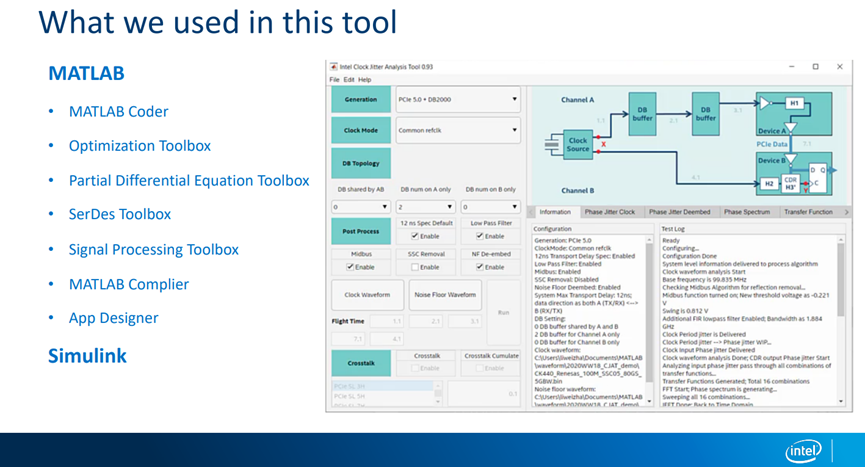
Task: Click Flight Time field showing 1.1
Action: [386, 321]
